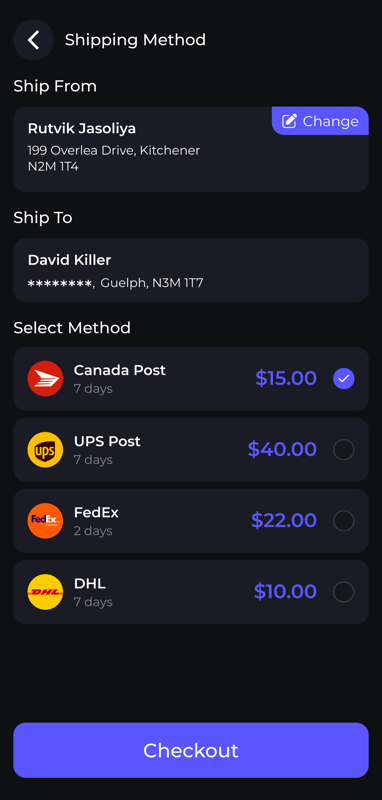Click the $40.00 UPS Post price
The image size is (382, 800).
pyautogui.click(x=283, y=449)
